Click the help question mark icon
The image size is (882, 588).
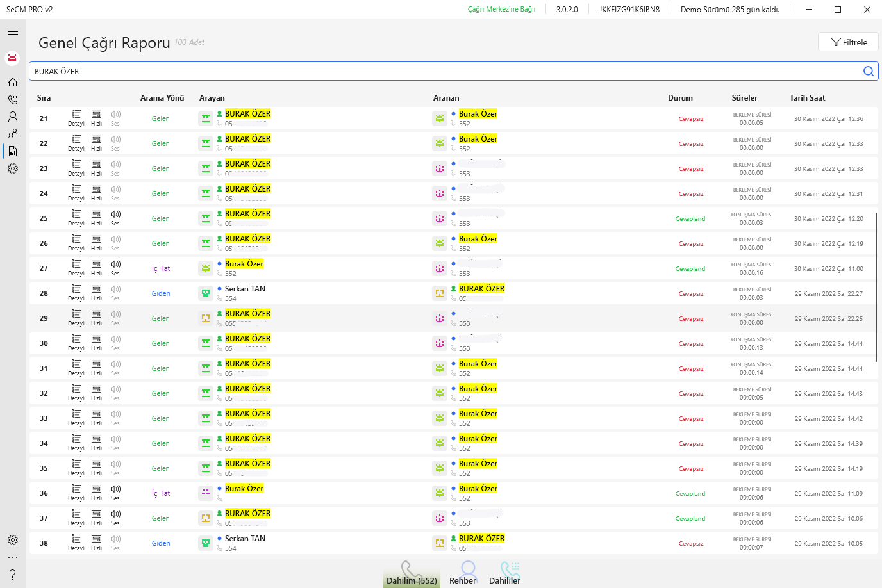[x=13, y=574]
